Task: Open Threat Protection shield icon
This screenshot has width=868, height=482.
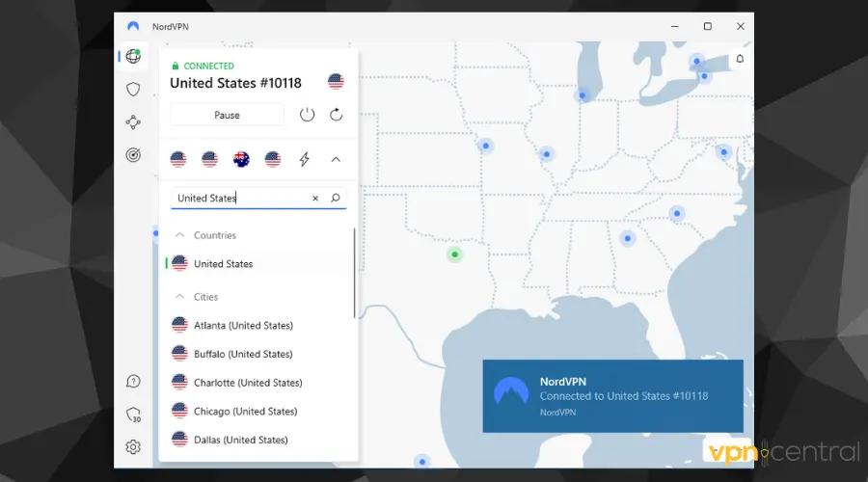Action: 133,89
